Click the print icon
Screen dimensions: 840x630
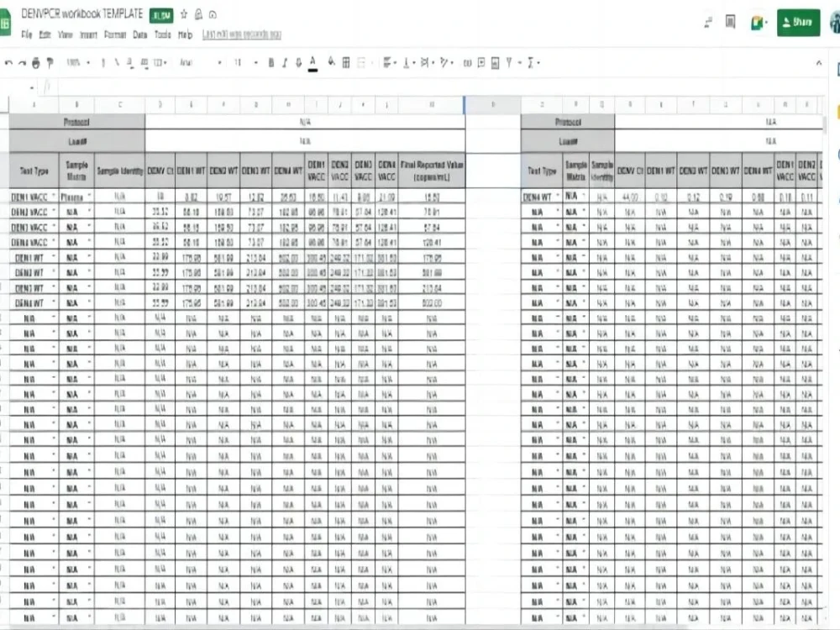coord(34,63)
